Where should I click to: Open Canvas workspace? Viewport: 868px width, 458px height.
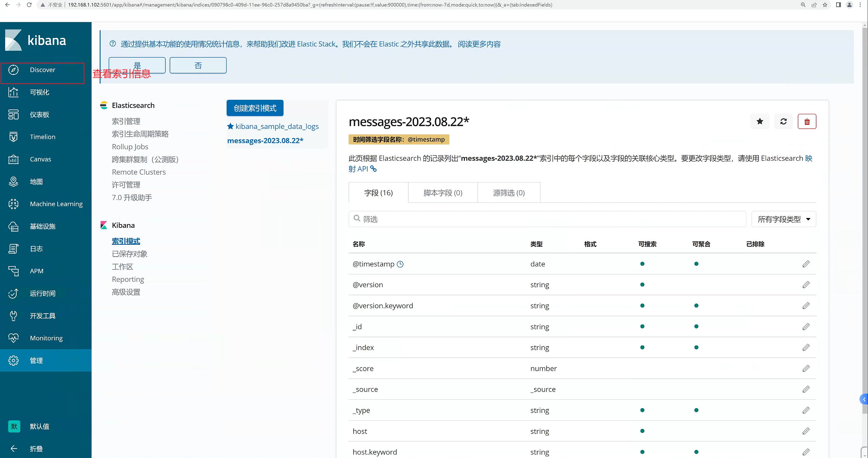point(40,159)
